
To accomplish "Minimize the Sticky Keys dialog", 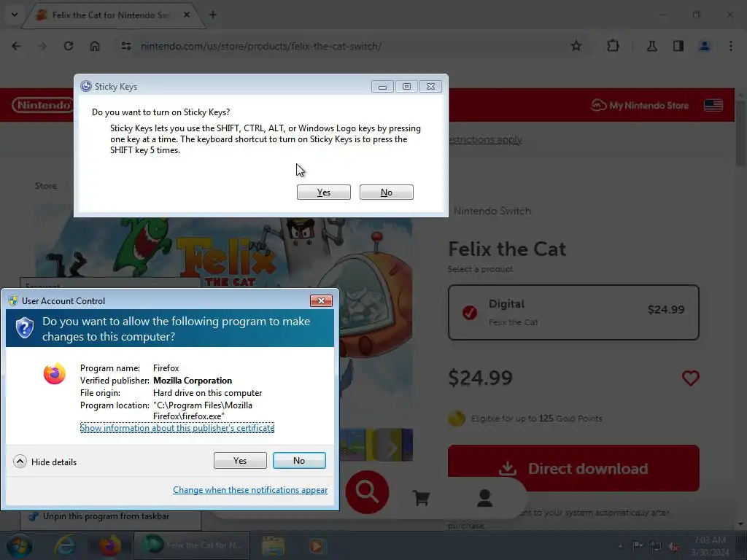I will click(382, 87).
